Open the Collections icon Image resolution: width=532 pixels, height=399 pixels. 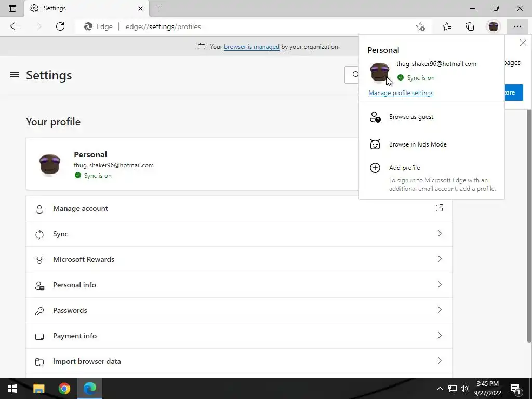click(470, 26)
